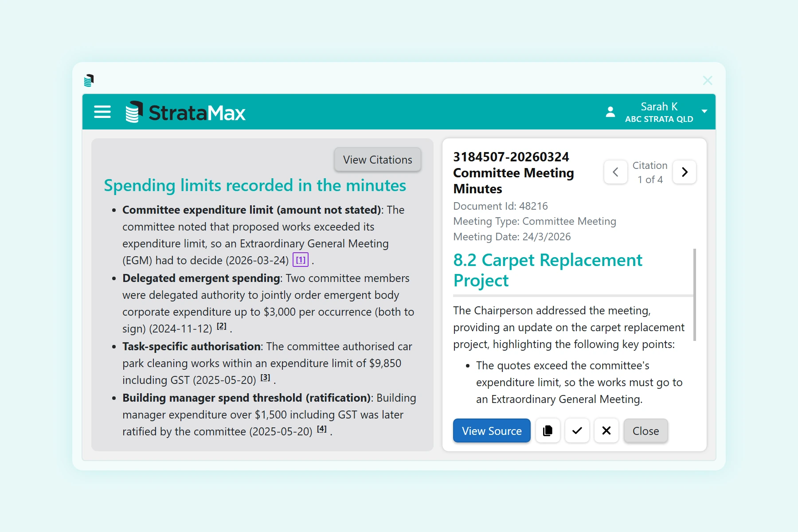
Task: Expand the Sarah K account dropdown arrow
Action: (x=704, y=111)
